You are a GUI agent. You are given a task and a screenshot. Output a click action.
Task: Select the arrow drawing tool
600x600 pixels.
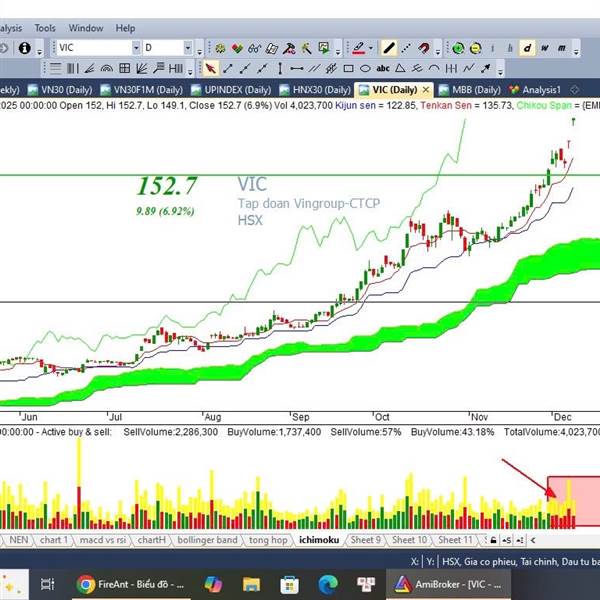coord(486,68)
